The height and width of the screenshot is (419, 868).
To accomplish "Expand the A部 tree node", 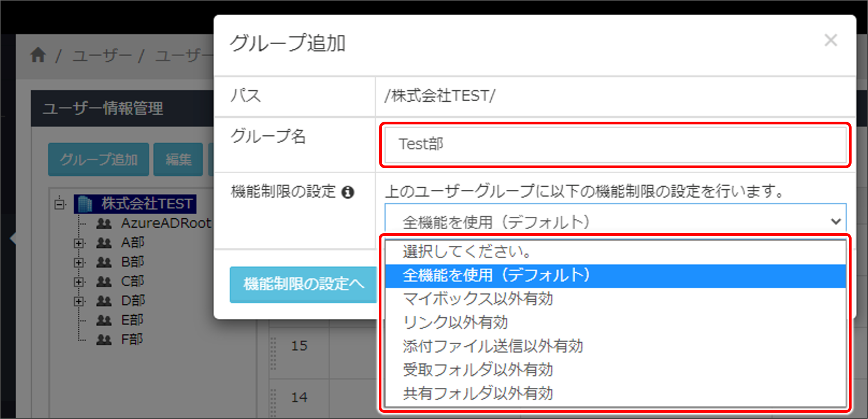I will (x=79, y=243).
